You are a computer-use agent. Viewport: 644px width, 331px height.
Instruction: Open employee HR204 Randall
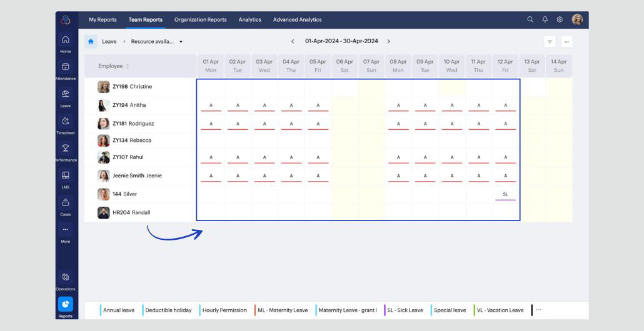131,212
